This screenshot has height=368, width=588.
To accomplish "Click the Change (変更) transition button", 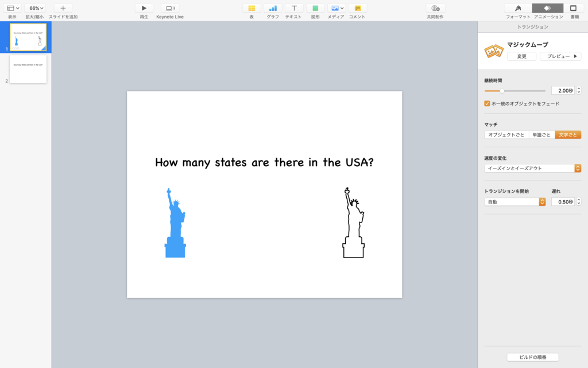I will coord(521,56).
